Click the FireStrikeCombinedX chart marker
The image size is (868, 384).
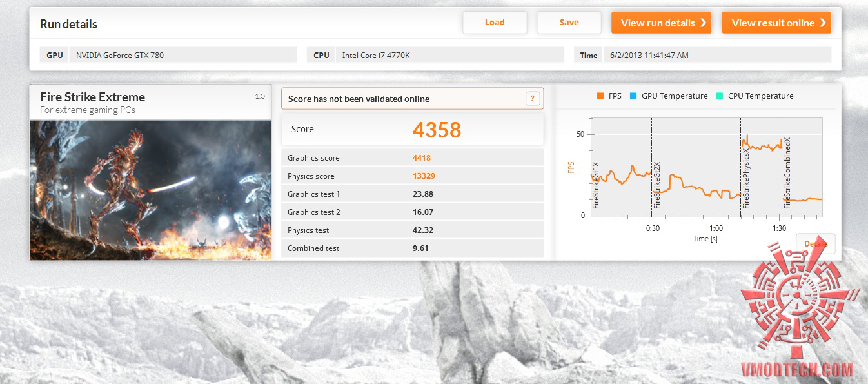(x=787, y=172)
